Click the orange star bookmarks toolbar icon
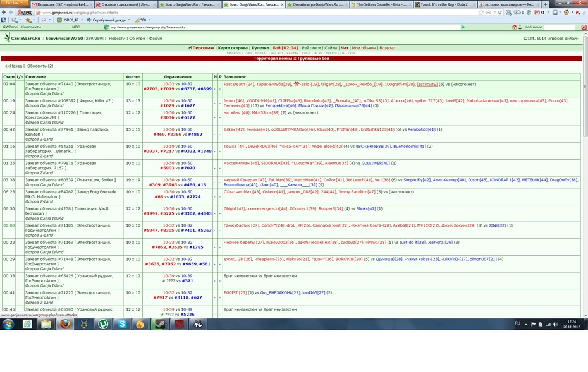Viewport: 588px width, 372px height. tap(28, 20)
